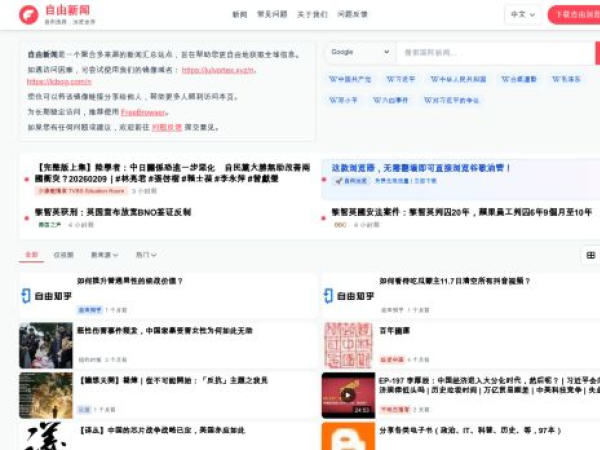Expand the 热门 sort dropdown
The height and width of the screenshot is (450, 600).
(x=146, y=255)
